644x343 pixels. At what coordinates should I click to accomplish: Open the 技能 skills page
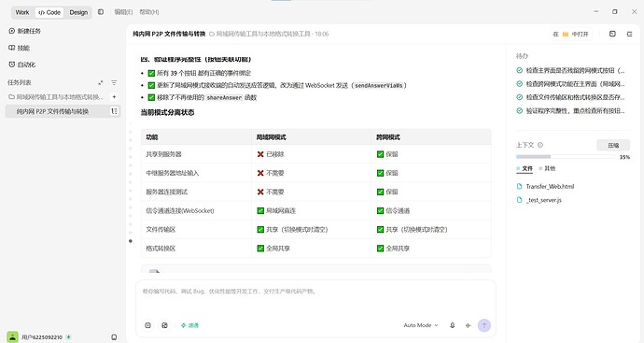[20, 48]
